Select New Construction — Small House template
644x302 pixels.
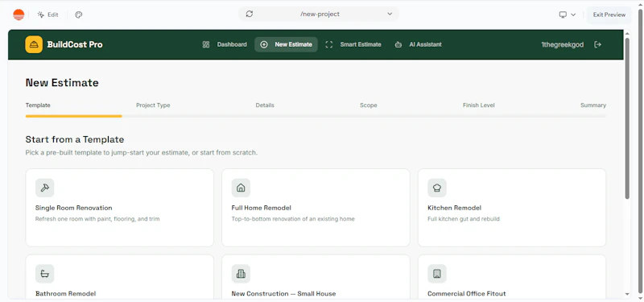pos(316,277)
